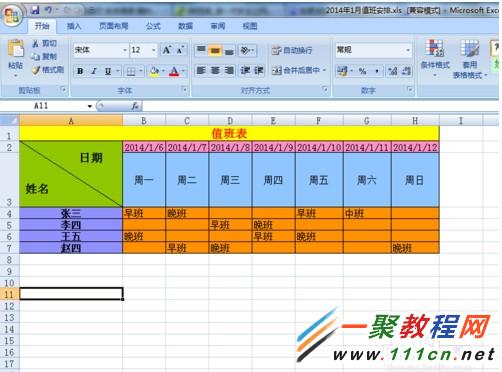Viewport: 502px width, 372px height.
Task: Apply accounting number format
Action: pyautogui.click(x=342, y=71)
